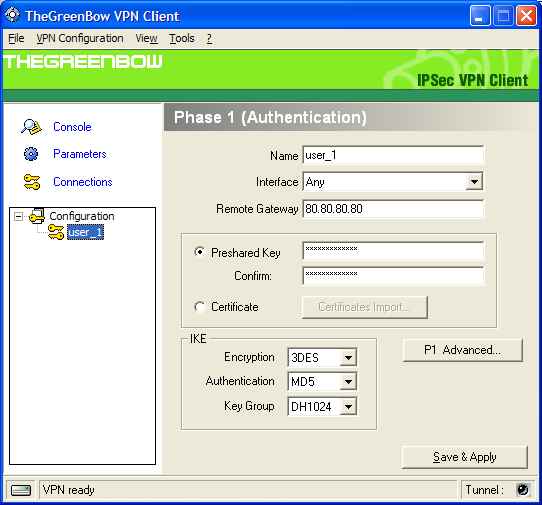Open the VPN Configuration menu

[80, 38]
